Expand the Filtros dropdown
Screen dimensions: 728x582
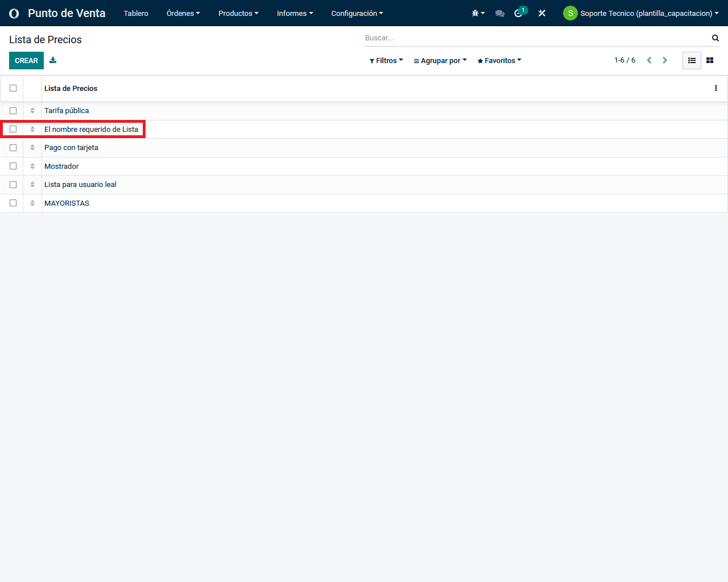[x=386, y=61]
